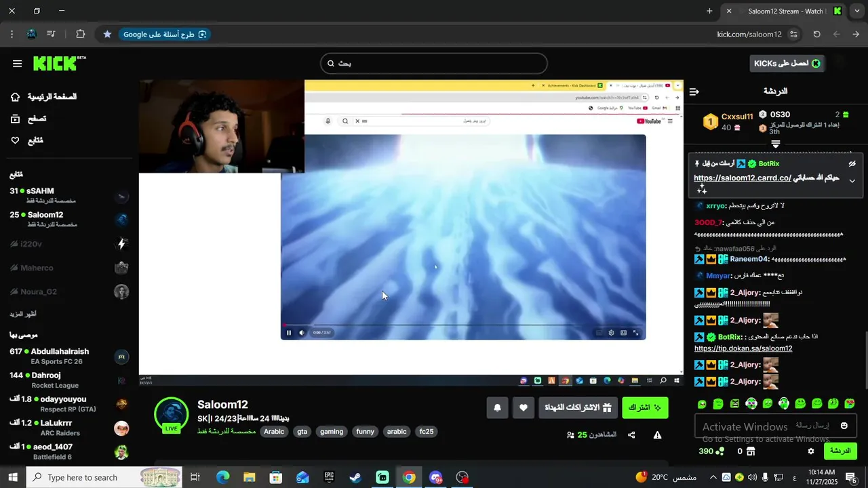Report stream warning icon
The height and width of the screenshot is (488, 868).
(657, 435)
